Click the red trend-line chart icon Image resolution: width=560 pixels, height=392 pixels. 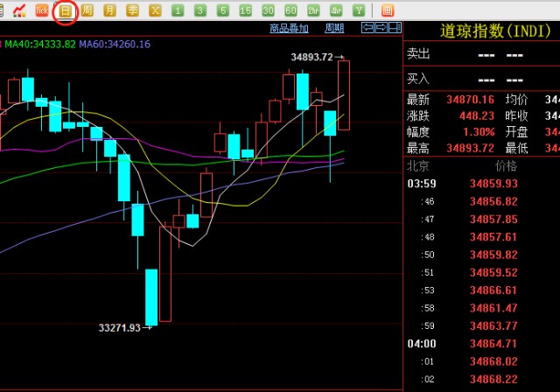[x=19, y=10]
